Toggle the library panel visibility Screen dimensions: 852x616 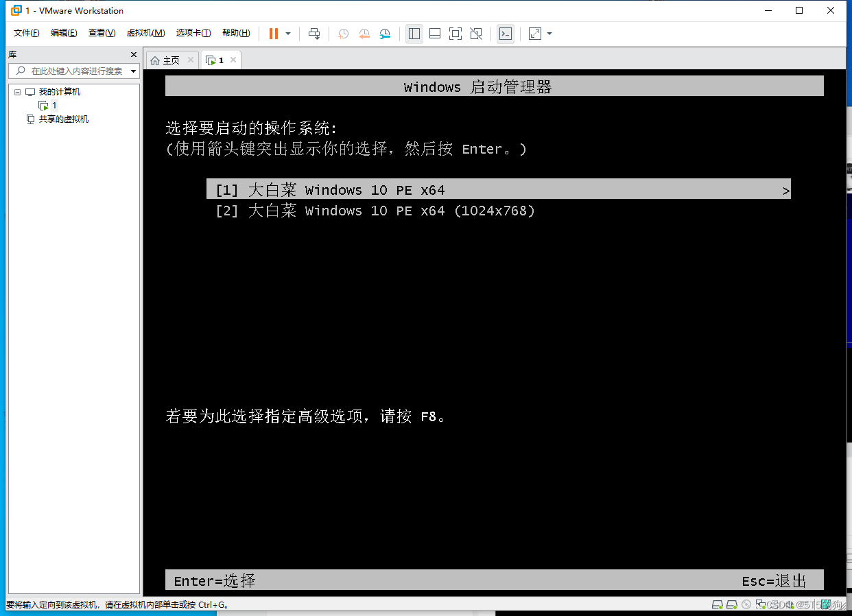(414, 33)
